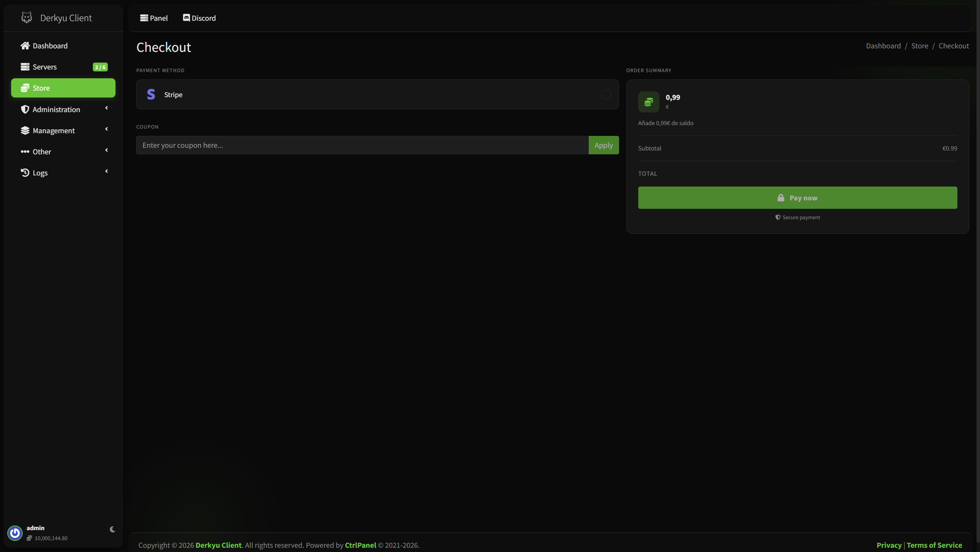Focus the coupon code input field
This screenshot has width=980, height=552.
362,145
